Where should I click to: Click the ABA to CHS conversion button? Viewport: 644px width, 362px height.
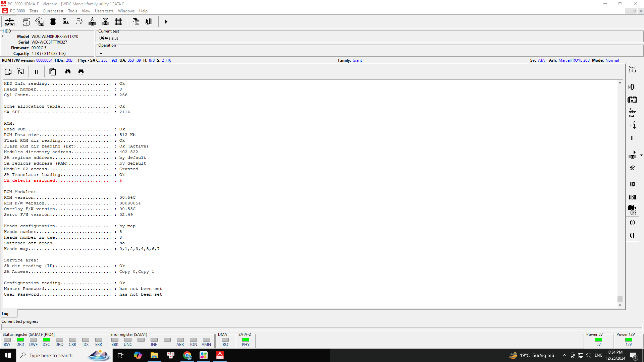[632, 210]
